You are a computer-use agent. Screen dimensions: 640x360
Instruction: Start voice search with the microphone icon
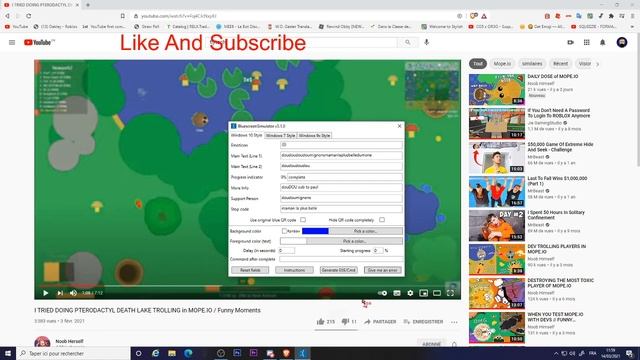click(427, 42)
